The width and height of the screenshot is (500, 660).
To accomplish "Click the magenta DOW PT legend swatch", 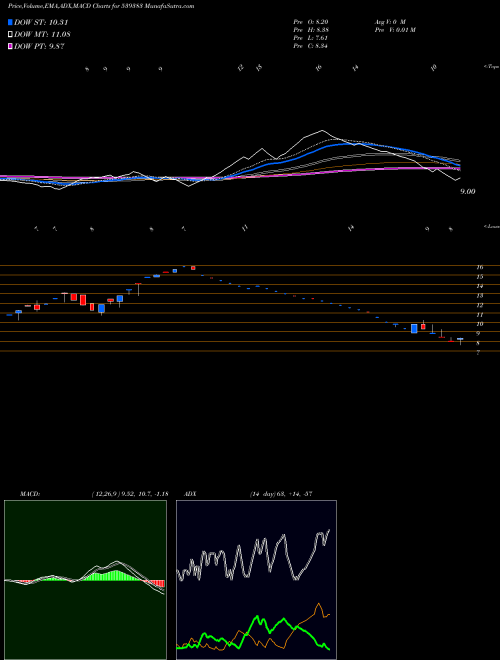I will 10,46.
